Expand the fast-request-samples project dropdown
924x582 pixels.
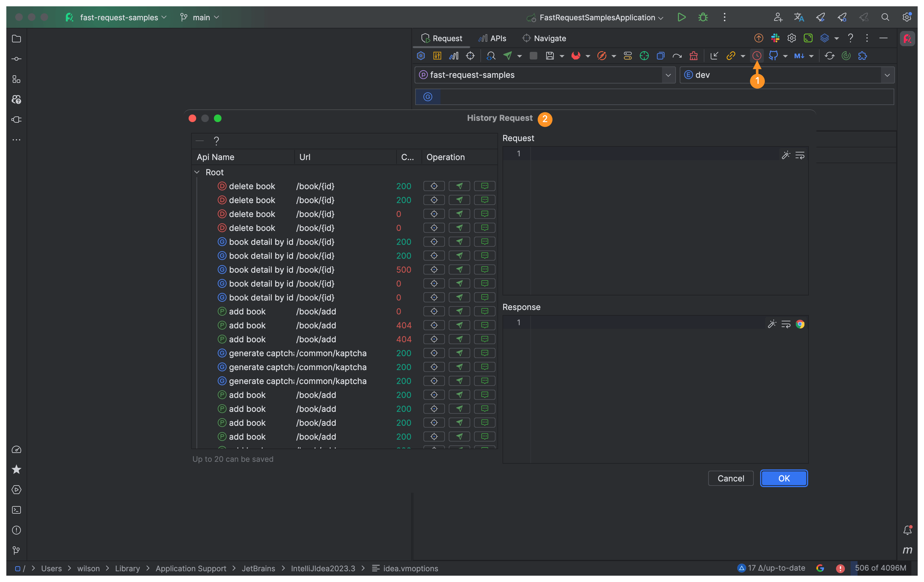coord(668,75)
